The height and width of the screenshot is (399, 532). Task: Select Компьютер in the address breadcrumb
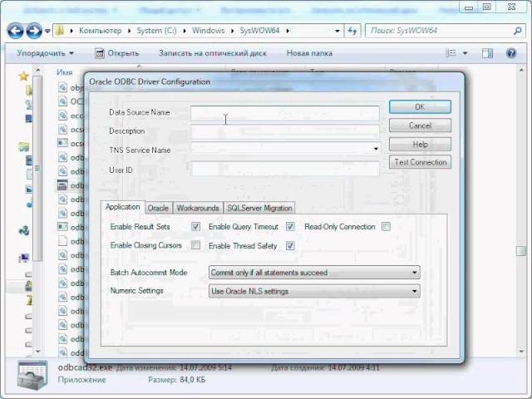100,31
